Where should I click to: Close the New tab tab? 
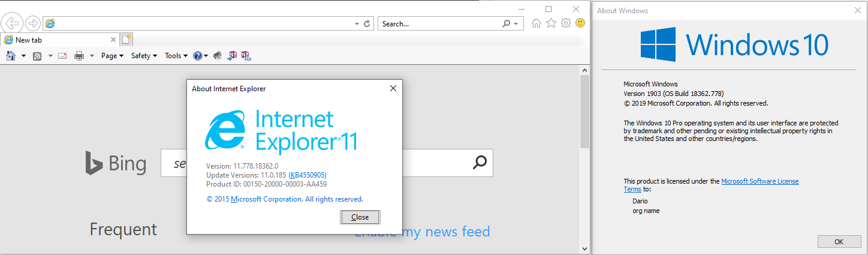pyautogui.click(x=113, y=40)
